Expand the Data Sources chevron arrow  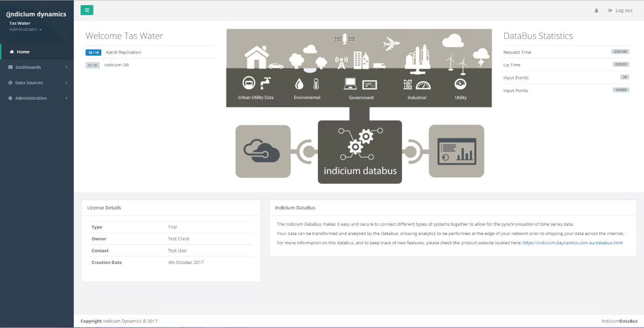click(66, 83)
